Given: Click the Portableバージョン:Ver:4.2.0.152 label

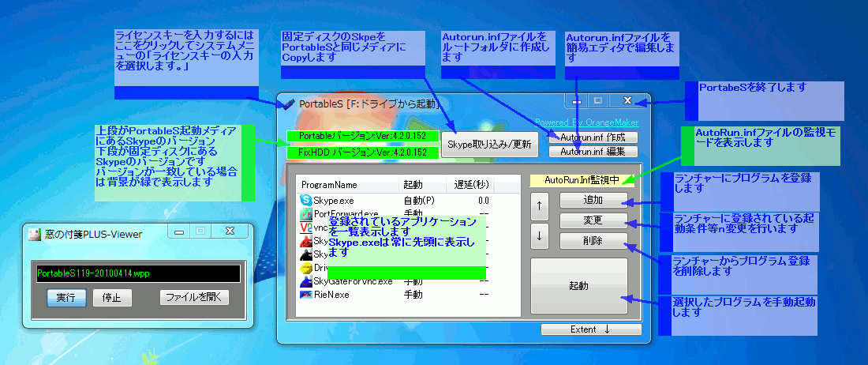Looking at the screenshot, I should click(363, 136).
